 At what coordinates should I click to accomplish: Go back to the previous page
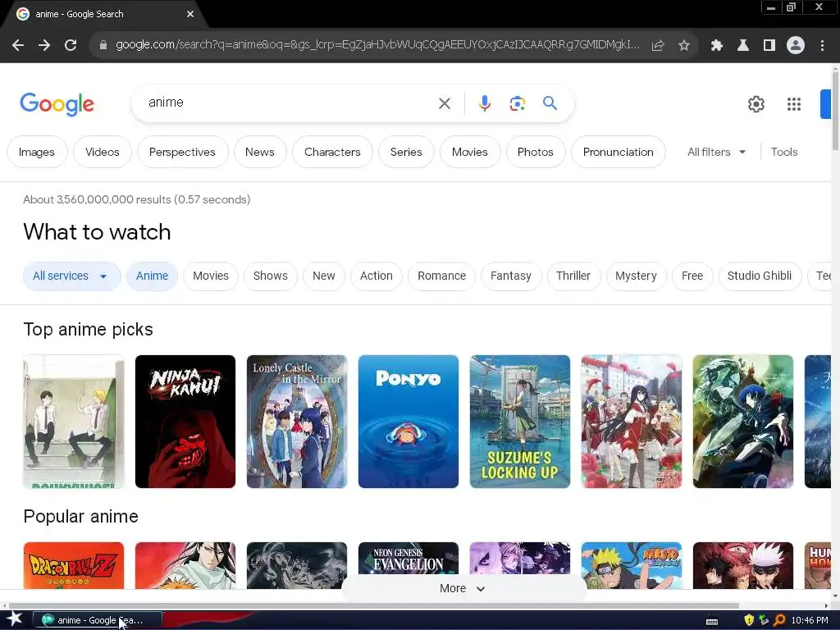[18, 46]
